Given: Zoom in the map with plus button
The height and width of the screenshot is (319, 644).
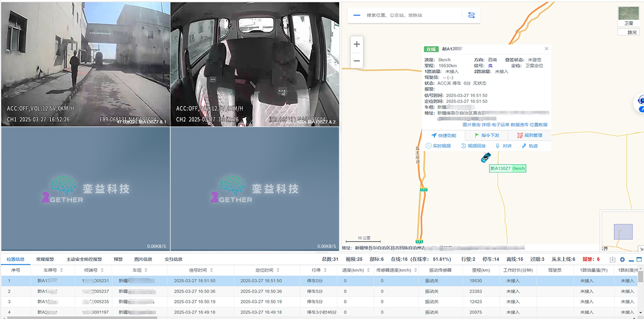Looking at the screenshot, I should [357, 44].
